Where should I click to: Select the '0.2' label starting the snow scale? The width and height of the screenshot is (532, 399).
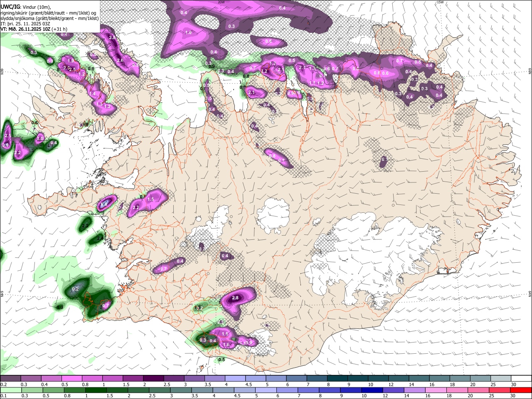point(3,384)
